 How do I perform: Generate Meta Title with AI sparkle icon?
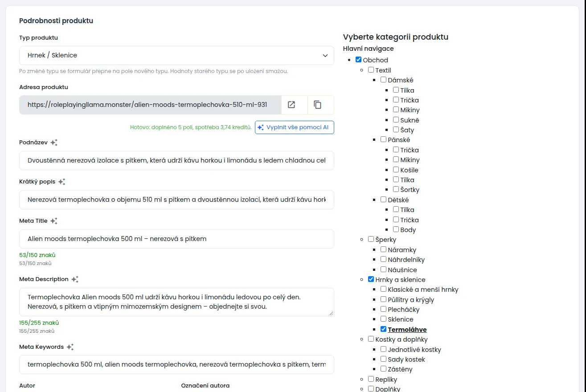click(54, 221)
